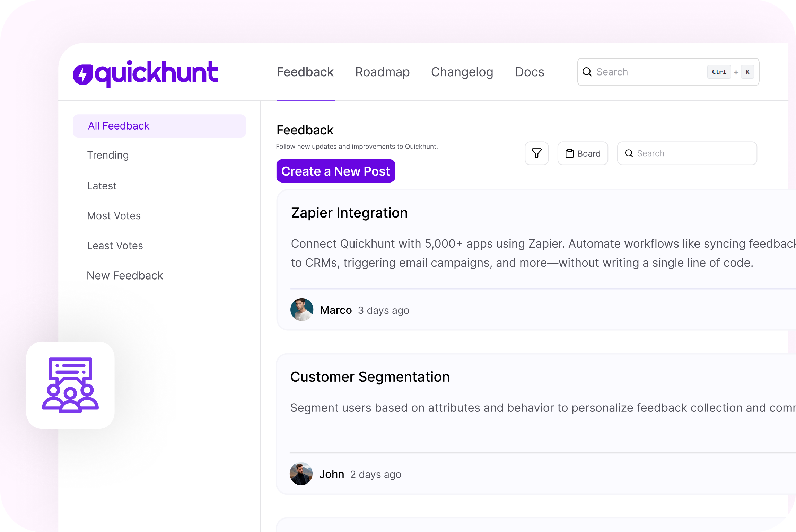
Task: Switch to Board view
Action: point(583,153)
